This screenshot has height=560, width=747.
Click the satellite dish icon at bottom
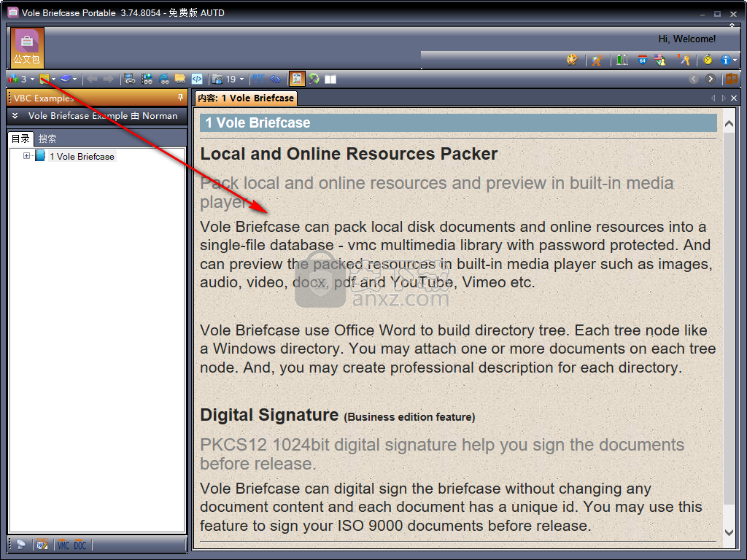pos(21,545)
